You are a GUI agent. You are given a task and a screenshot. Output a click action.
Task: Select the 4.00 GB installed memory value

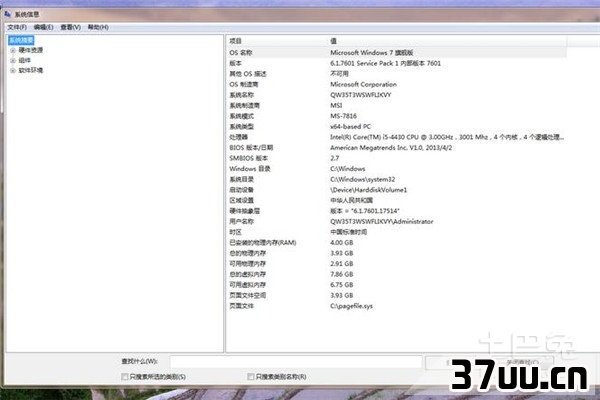[342, 243]
